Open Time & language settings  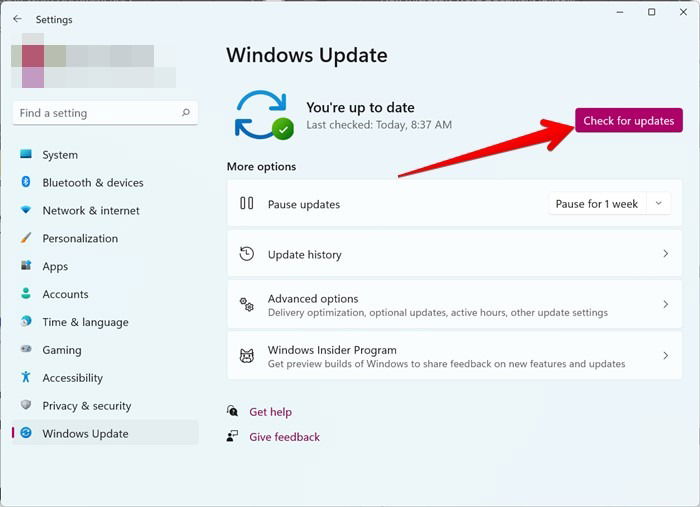(105, 322)
